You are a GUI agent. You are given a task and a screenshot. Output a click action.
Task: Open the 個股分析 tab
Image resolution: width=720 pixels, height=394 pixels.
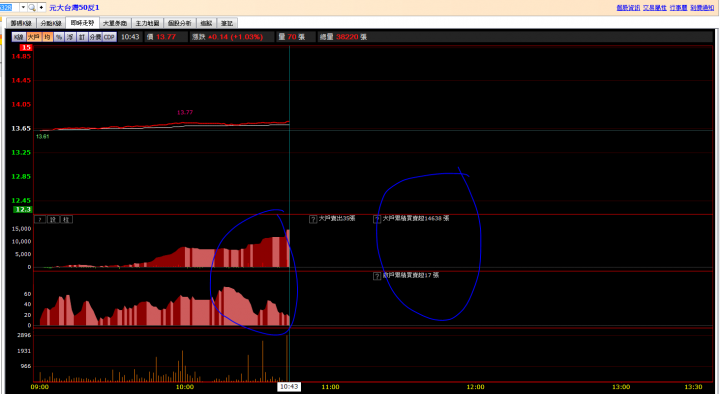[x=180, y=23]
